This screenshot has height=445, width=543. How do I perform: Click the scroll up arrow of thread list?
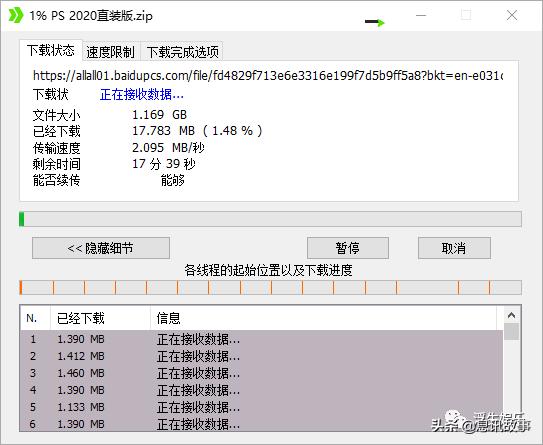tap(511, 315)
